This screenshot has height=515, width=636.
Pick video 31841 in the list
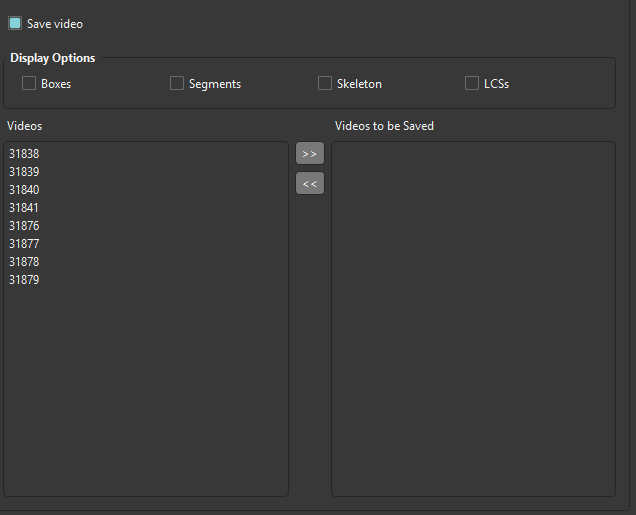click(x=146, y=208)
